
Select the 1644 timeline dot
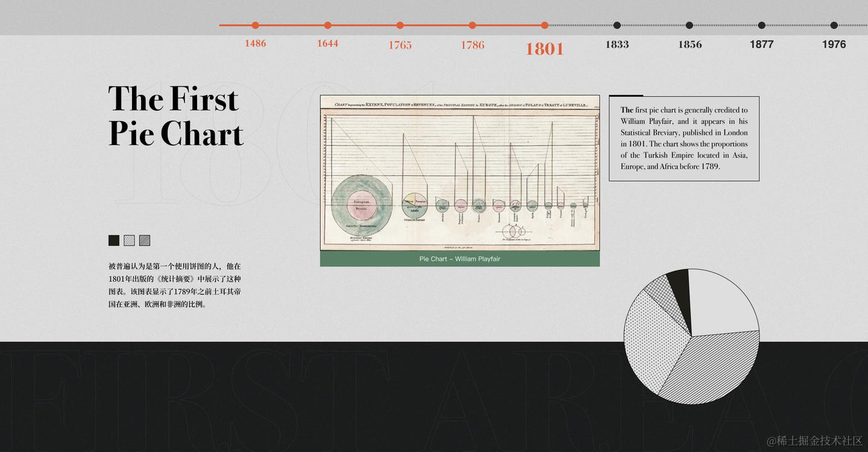point(328,25)
